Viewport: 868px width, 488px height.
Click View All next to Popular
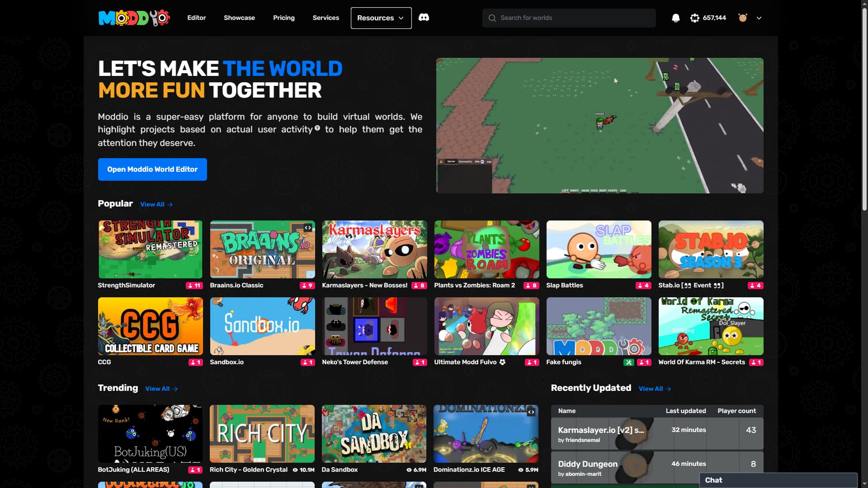156,204
